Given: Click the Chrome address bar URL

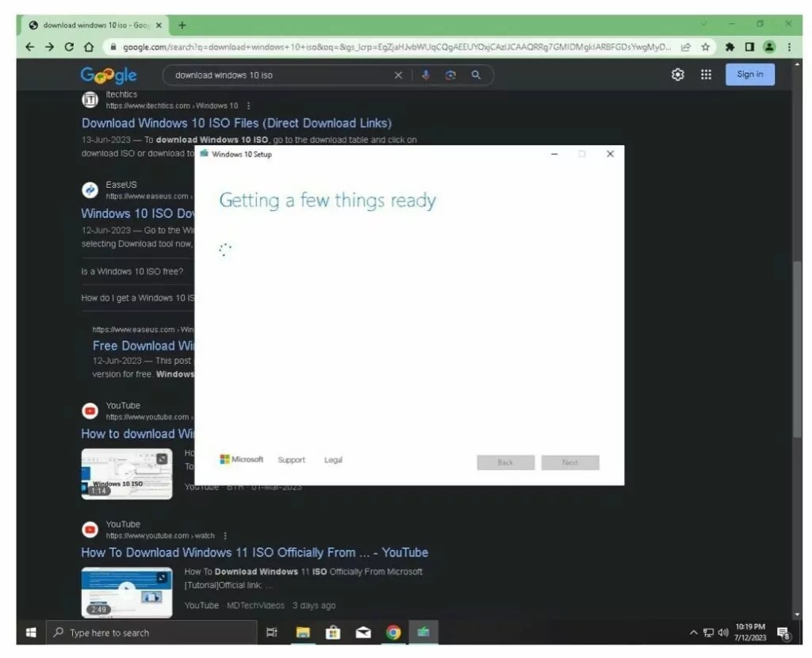Looking at the screenshot, I should [396, 47].
